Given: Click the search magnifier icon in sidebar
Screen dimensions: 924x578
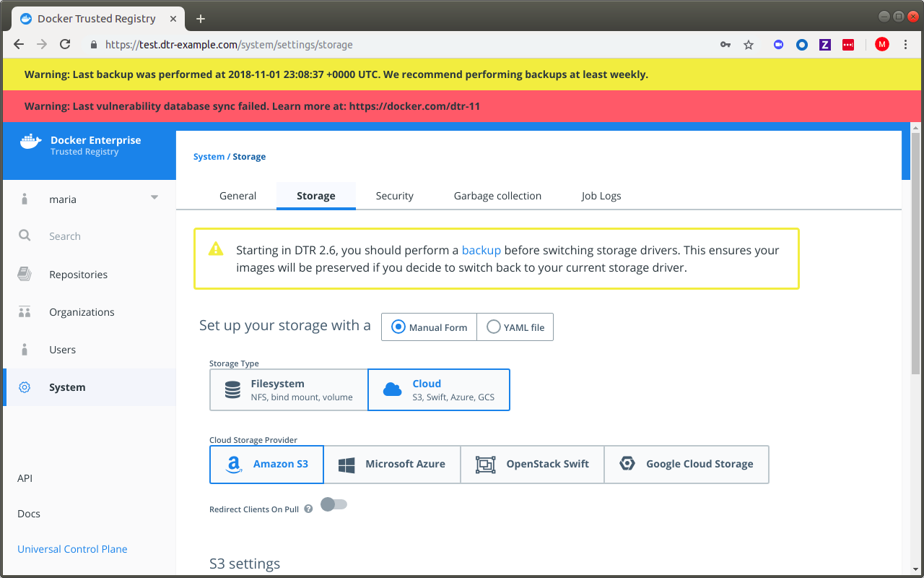Looking at the screenshot, I should click(x=25, y=236).
